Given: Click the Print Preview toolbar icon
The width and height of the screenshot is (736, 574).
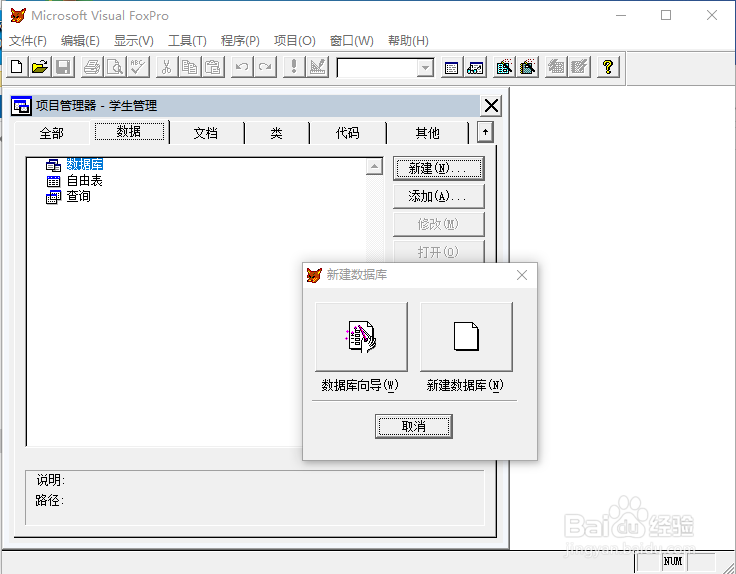Looking at the screenshot, I should (115, 67).
